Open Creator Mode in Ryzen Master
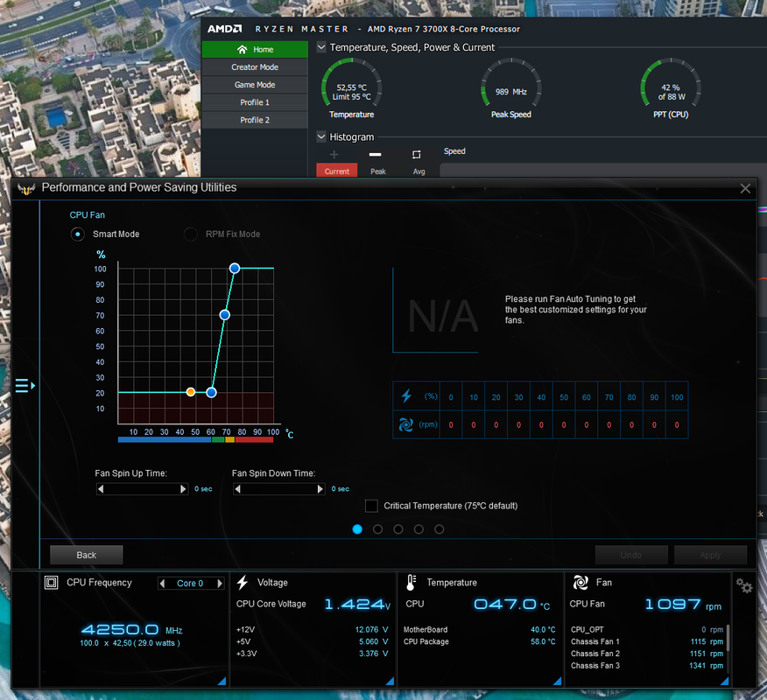Viewport: 767px width, 700px height. [x=255, y=67]
